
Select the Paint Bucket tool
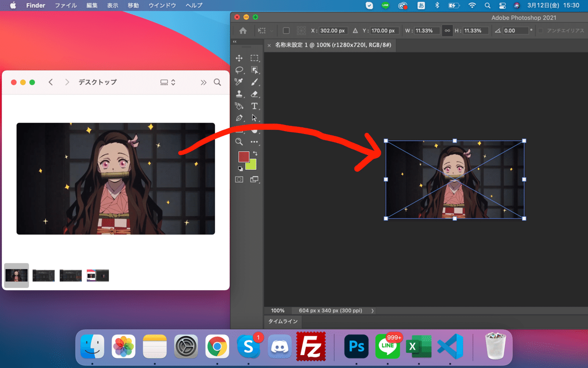pos(239,106)
